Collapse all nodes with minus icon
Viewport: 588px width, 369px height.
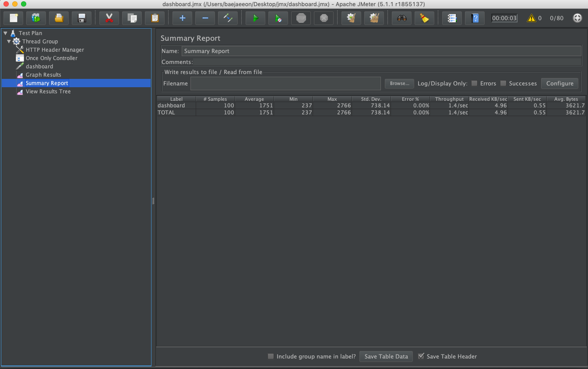pyautogui.click(x=205, y=18)
